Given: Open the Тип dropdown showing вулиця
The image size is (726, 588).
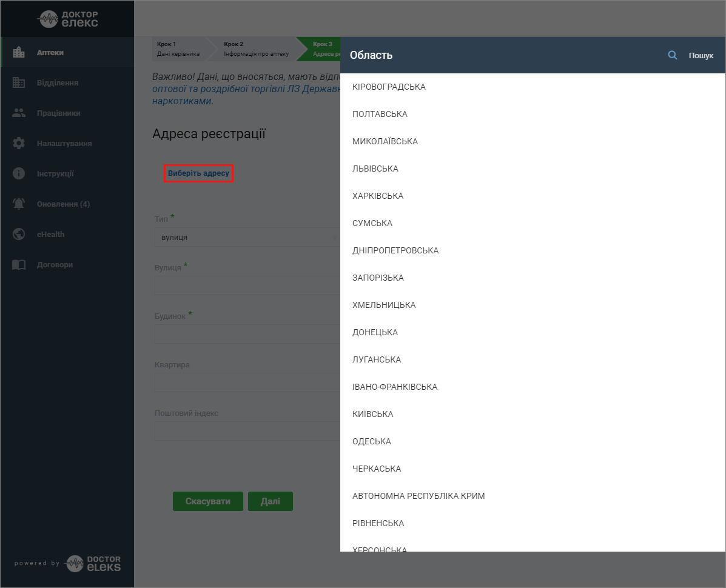Looking at the screenshot, I should [247, 238].
